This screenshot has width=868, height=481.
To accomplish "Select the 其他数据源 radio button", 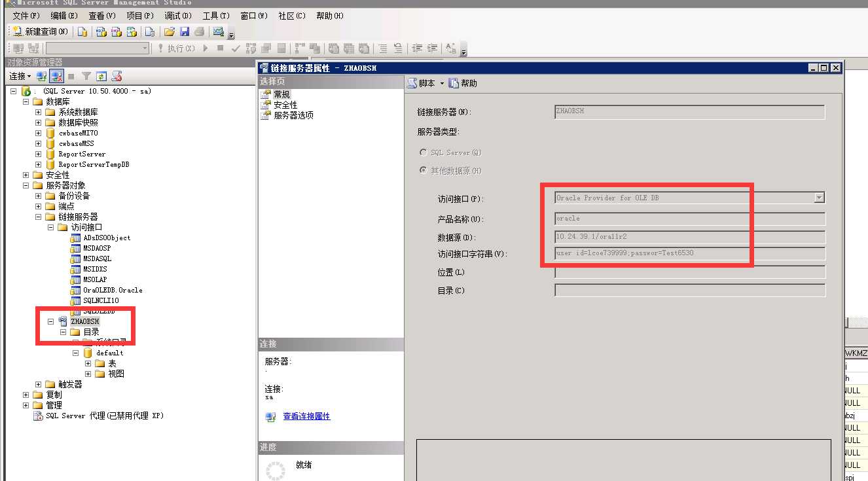I will tap(423, 171).
